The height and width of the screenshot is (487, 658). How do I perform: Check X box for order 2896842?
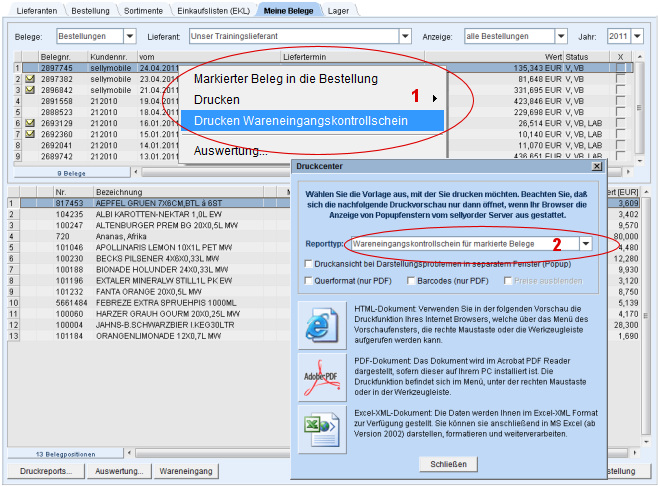tap(620, 90)
